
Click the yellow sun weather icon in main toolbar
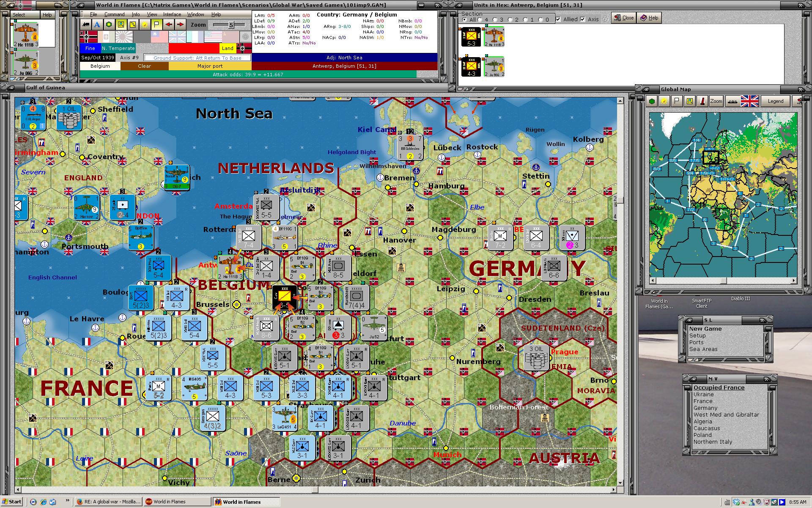[145, 25]
